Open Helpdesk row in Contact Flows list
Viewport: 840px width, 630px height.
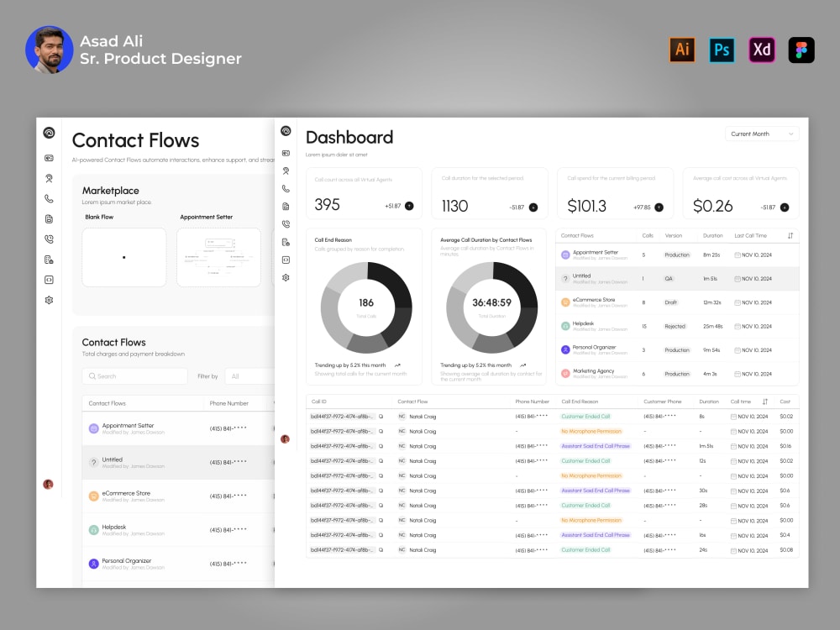pyautogui.click(x=178, y=530)
